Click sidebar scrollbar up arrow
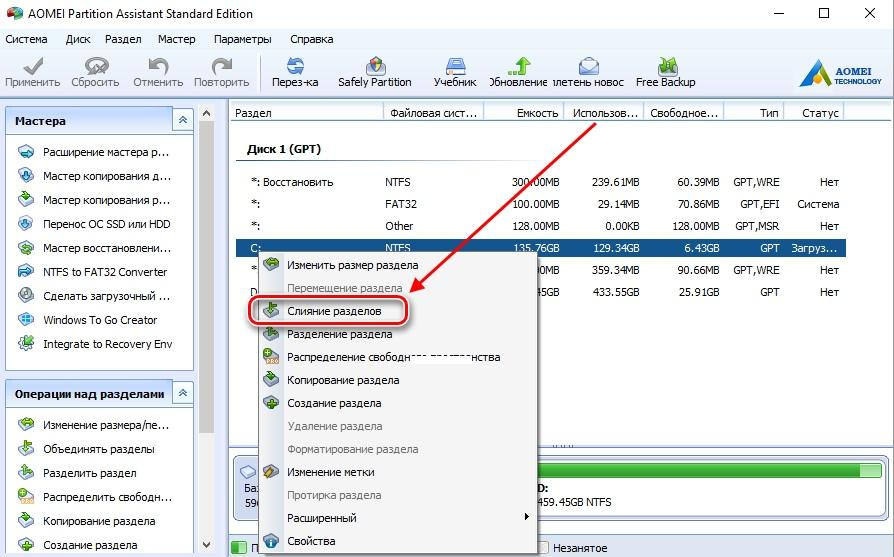894x557 pixels. [206, 113]
